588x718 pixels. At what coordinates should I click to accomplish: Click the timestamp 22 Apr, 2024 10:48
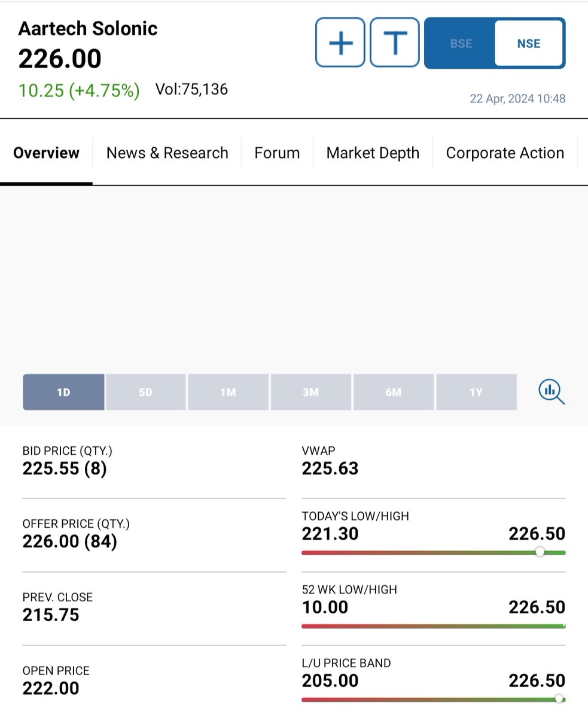click(x=517, y=99)
